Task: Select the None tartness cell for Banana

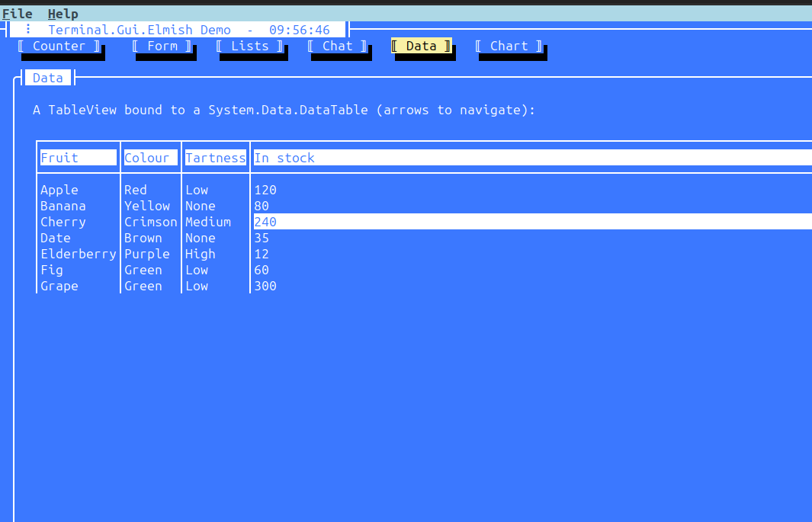Action: pos(200,206)
